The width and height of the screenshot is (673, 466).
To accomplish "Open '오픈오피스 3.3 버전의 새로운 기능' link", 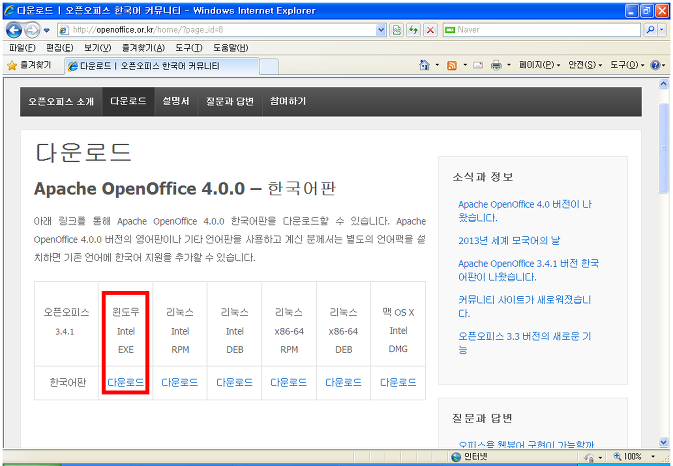I will tap(524, 342).
